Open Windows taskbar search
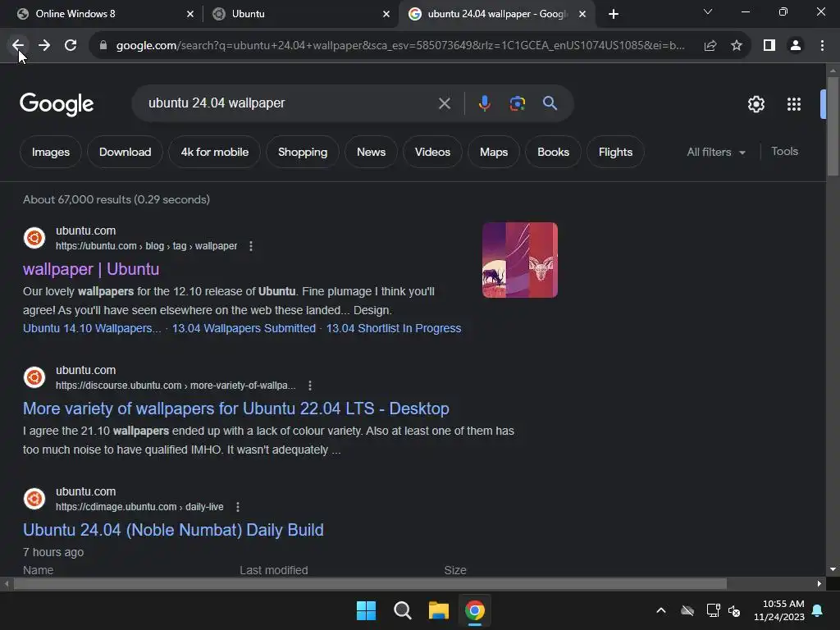Image resolution: width=840 pixels, height=630 pixels. point(402,610)
